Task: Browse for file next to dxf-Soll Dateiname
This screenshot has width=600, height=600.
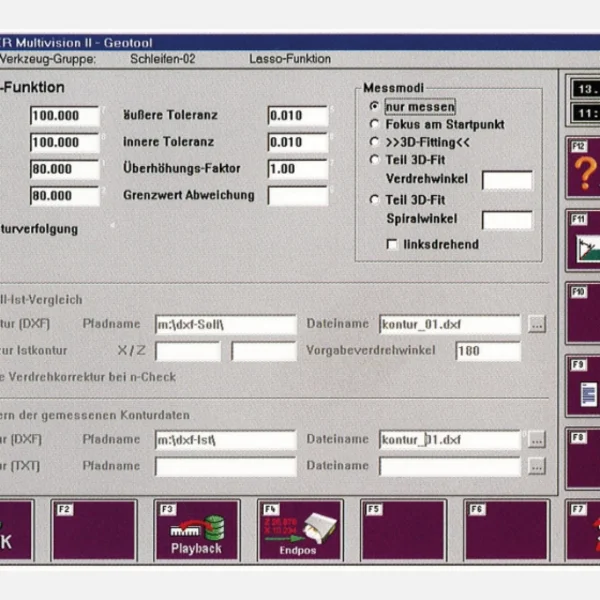Action: point(537,324)
